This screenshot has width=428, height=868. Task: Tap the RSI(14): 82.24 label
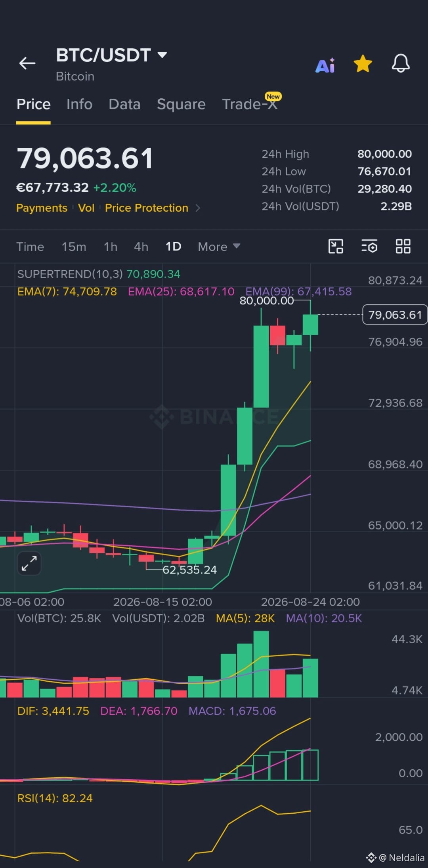(55, 798)
